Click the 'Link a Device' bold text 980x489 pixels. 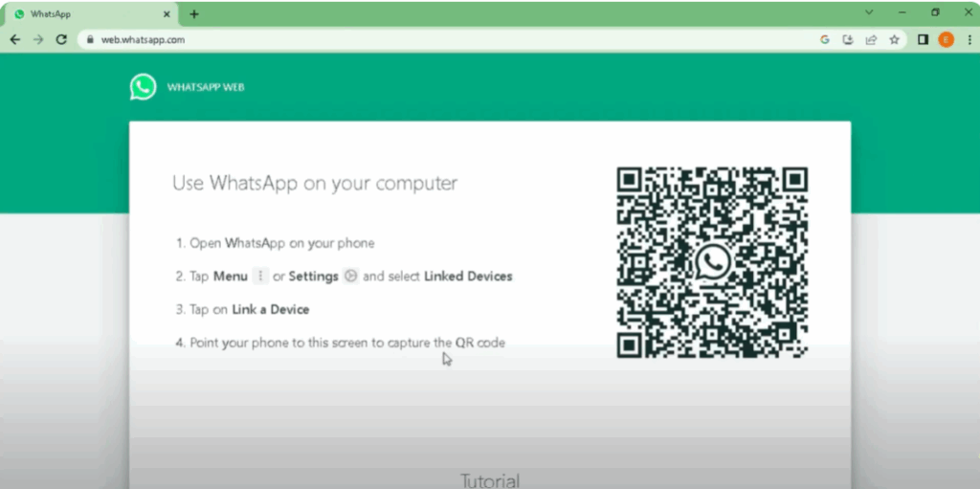point(271,309)
